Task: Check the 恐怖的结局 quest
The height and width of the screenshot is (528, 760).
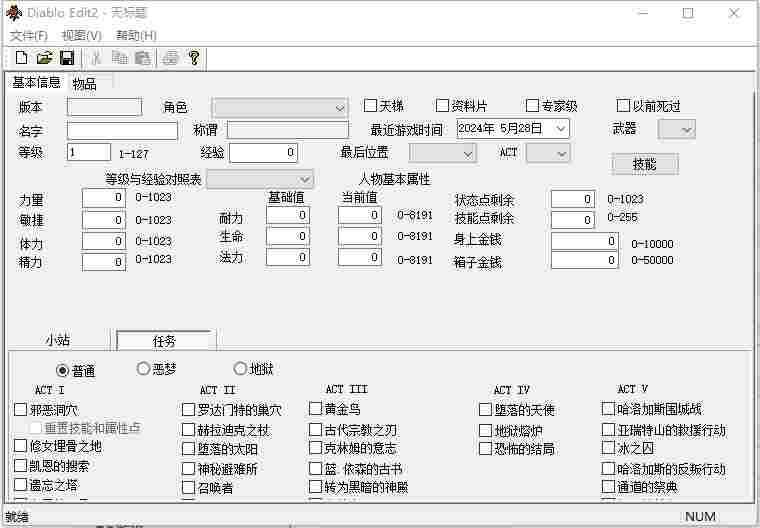Action: [x=485, y=448]
